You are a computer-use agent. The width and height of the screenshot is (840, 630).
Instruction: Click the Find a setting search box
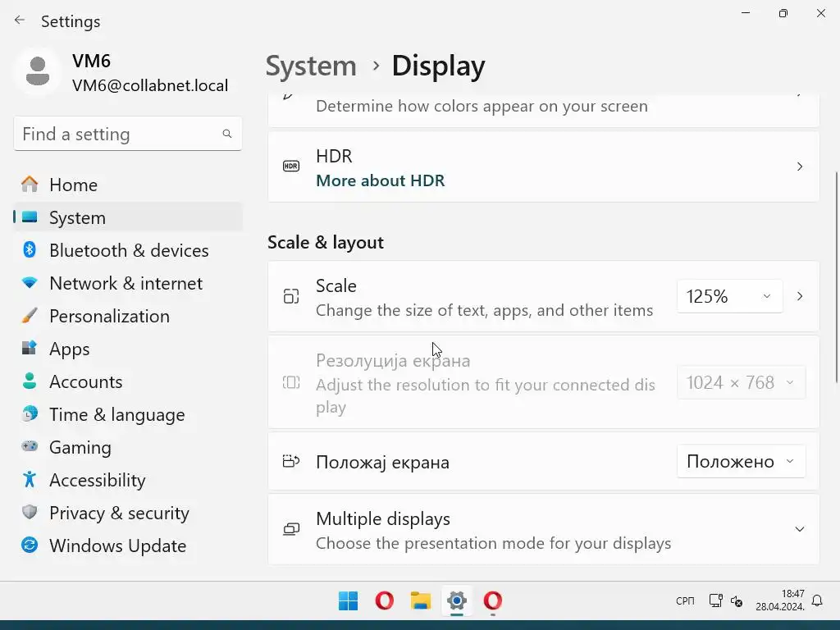(x=119, y=134)
